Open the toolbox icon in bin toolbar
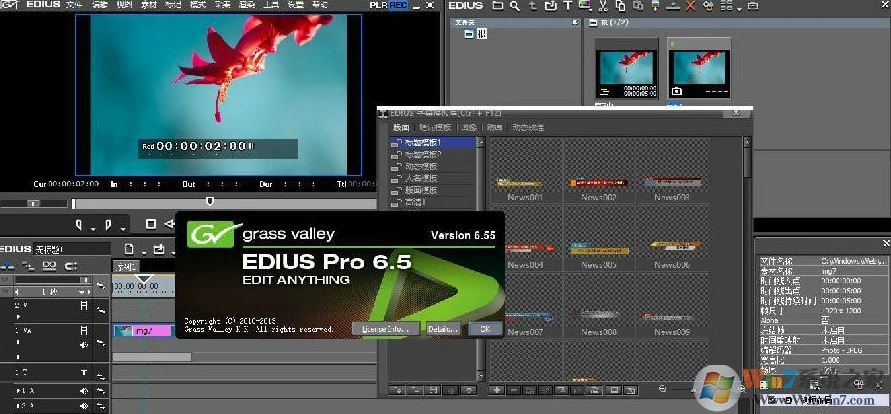The width and height of the screenshot is (891, 414). pyautogui.click(x=753, y=6)
